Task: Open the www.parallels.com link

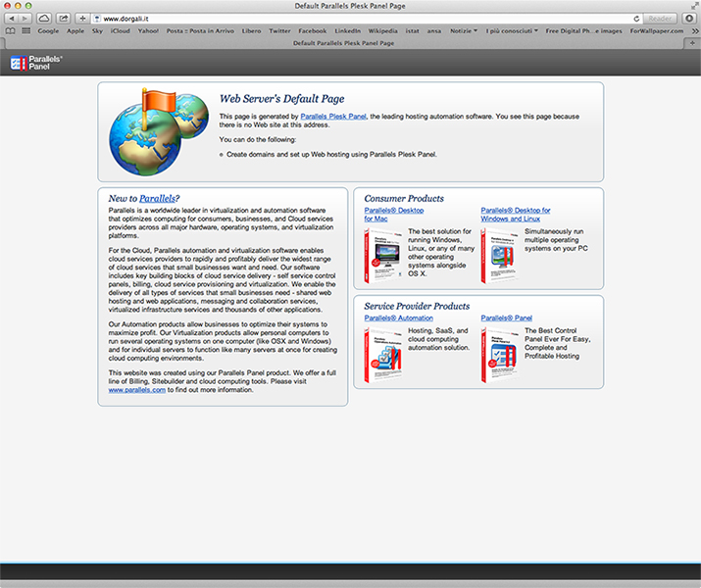Action: [136, 390]
